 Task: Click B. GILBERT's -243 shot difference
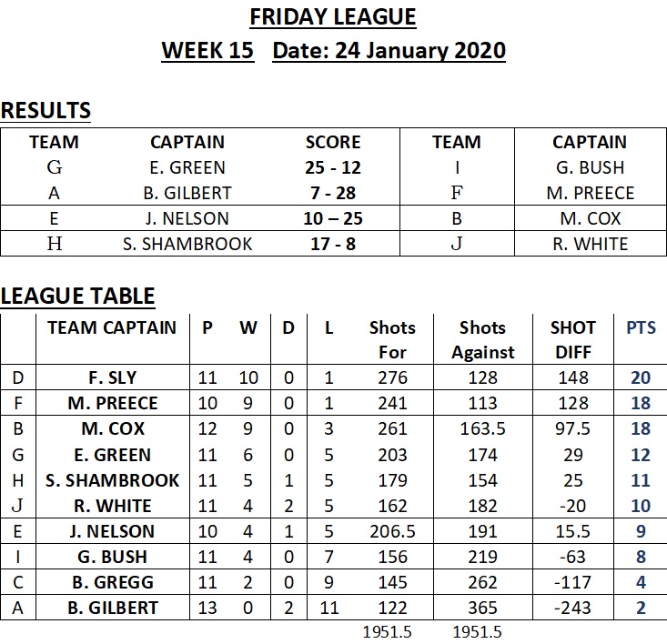572,608
